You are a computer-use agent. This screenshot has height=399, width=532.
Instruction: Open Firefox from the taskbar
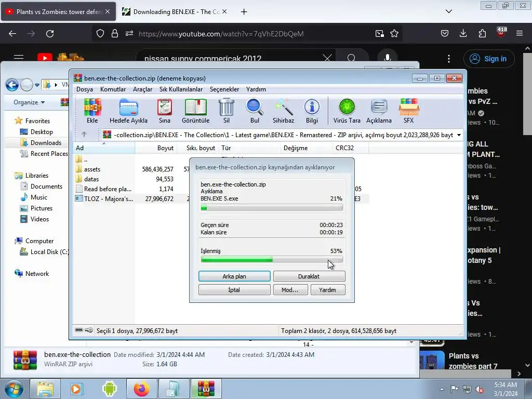pyautogui.click(x=142, y=389)
